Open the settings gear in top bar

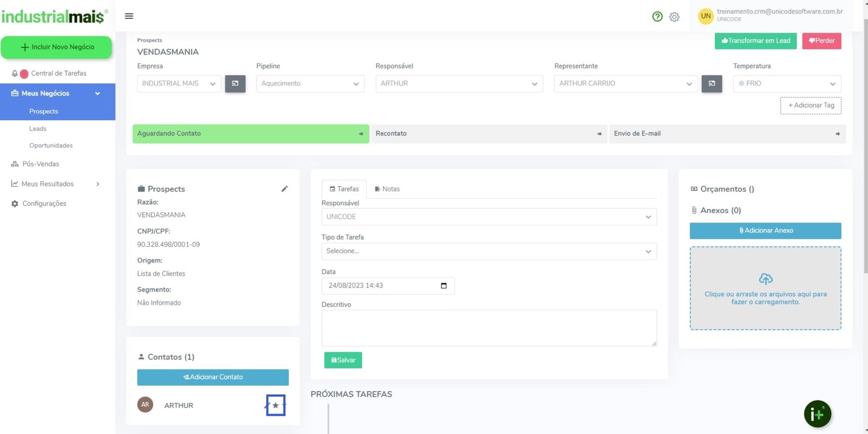point(674,17)
